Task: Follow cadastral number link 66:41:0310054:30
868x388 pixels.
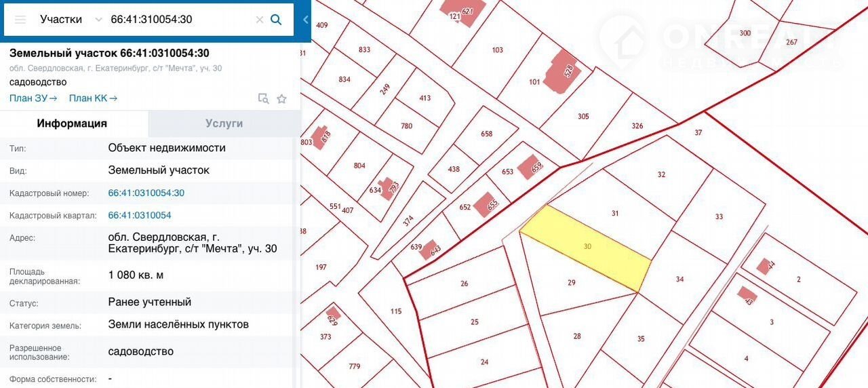Action: (x=146, y=193)
